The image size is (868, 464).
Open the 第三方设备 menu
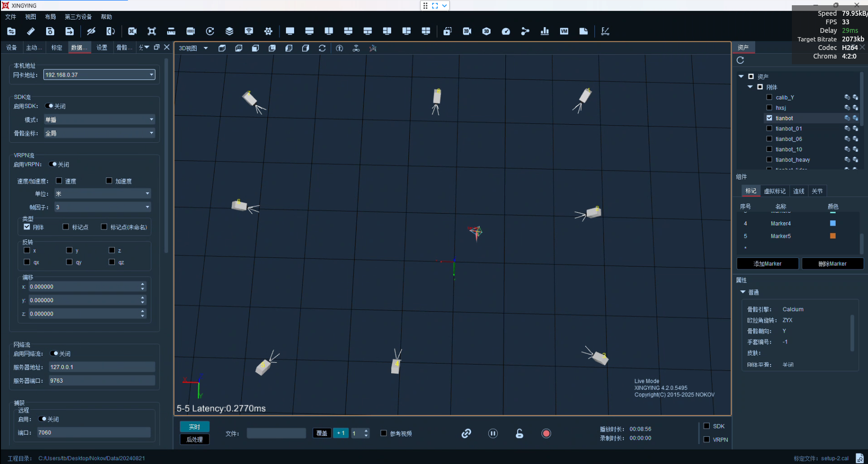[x=78, y=17]
